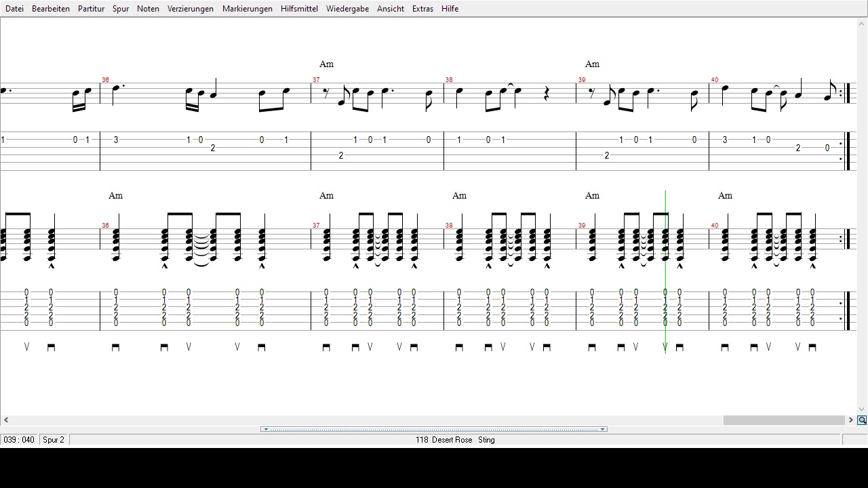
Task: Click the repeat end sign on upper staff
Action: click(x=845, y=93)
